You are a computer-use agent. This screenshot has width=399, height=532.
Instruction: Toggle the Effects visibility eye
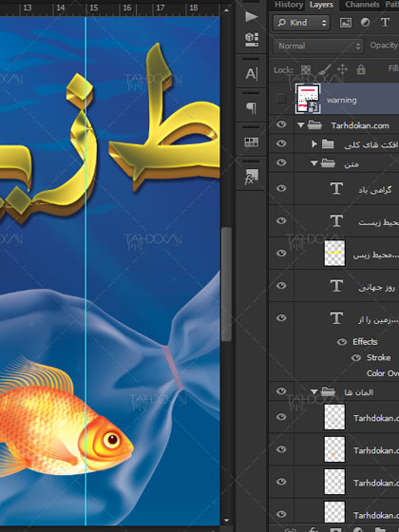342,342
